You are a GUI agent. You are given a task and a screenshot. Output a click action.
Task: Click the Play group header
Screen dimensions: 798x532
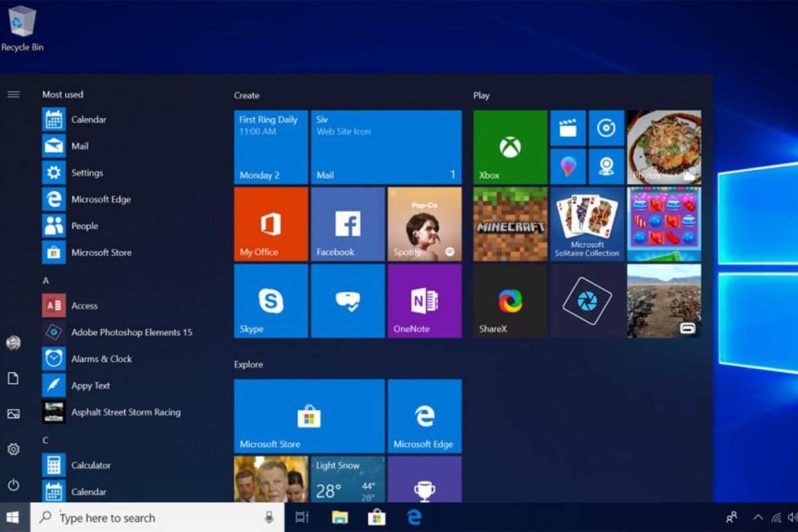coord(481,96)
